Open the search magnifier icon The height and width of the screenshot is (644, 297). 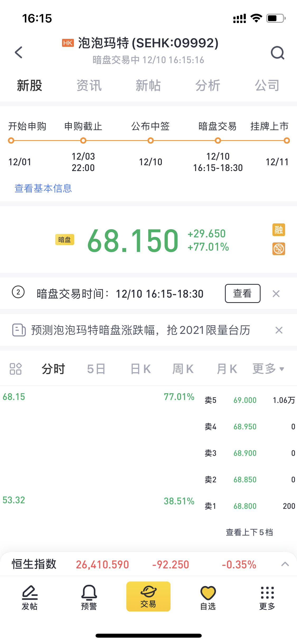pyautogui.click(x=277, y=53)
